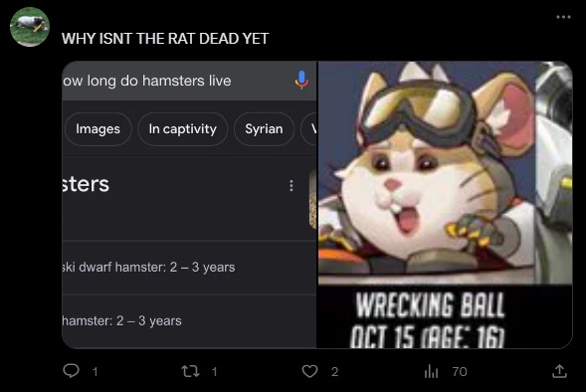Click the retweet arrows icon
Image resolution: width=586 pixels, height=392 pixels.
(x=190, y=371)
